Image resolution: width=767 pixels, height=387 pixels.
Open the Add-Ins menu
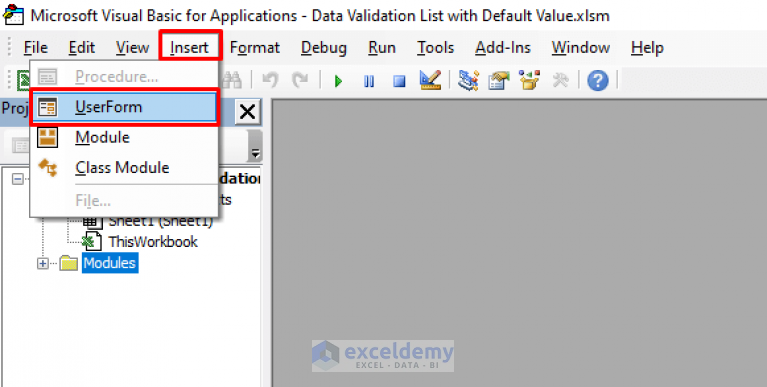tap(503, 47)
